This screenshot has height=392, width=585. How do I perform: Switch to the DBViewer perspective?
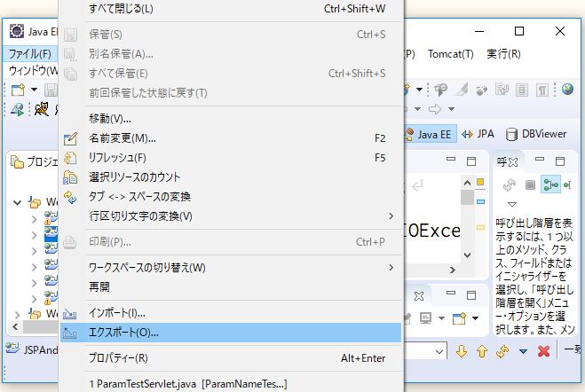click(x=536, y=134)
